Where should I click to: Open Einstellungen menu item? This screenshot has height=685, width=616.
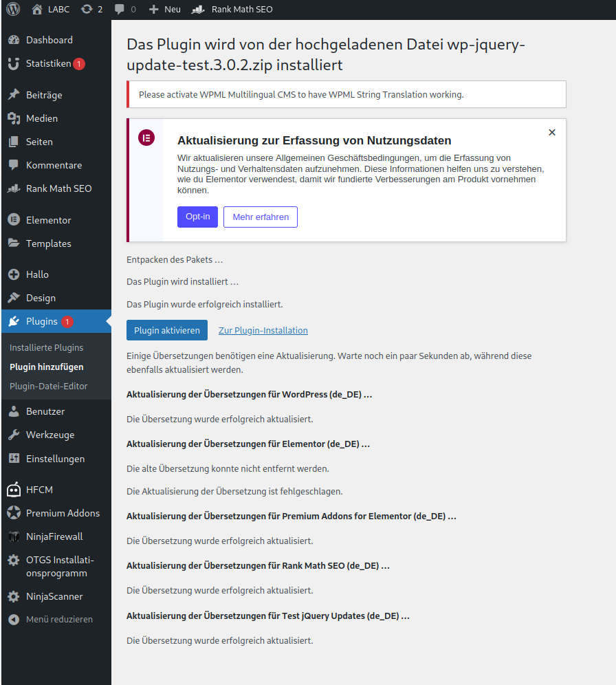pyautogui.click(x=56, y=459)
